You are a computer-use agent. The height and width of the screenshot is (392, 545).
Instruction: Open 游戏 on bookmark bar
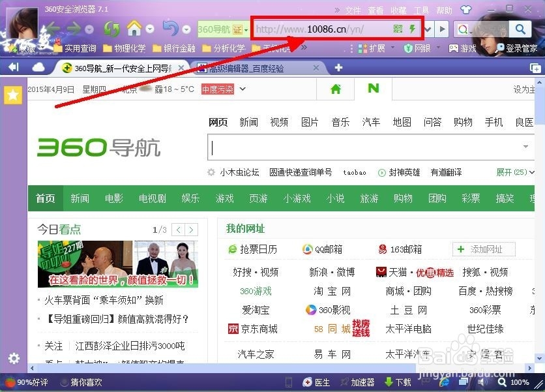[x=463, y=48]
